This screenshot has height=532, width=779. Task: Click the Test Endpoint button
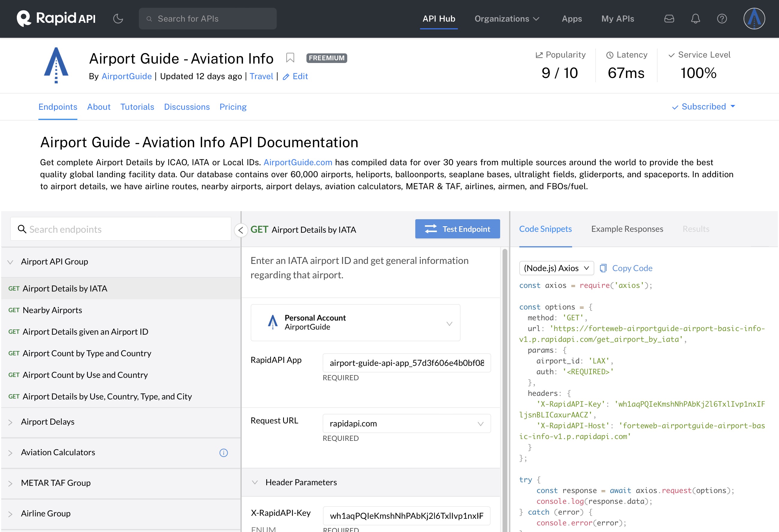click(x=457, y=229)
